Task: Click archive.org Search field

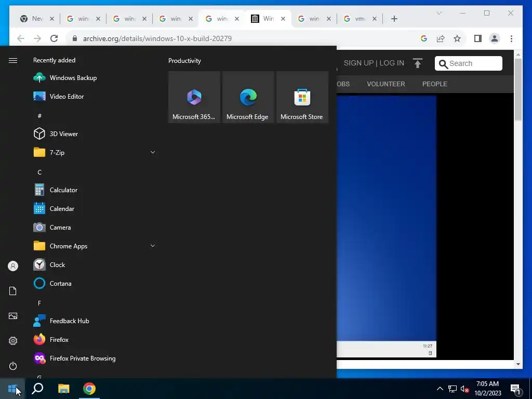Action: [x=468, y=63]
